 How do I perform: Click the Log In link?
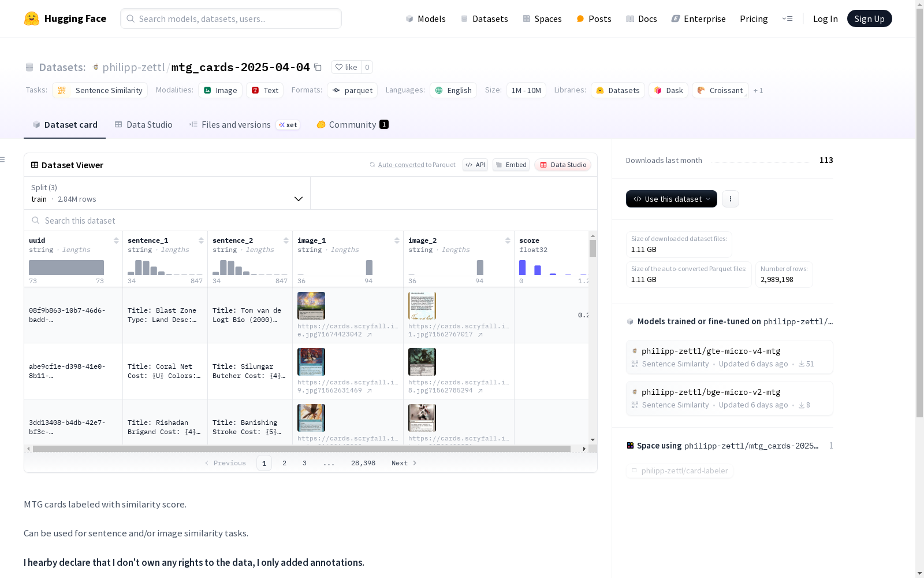825,18
